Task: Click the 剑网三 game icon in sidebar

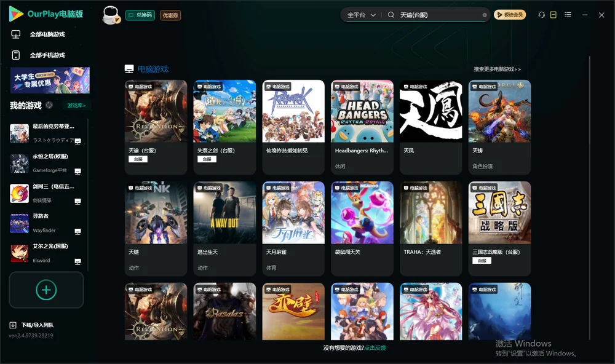Action: click(x=19, y=193)
